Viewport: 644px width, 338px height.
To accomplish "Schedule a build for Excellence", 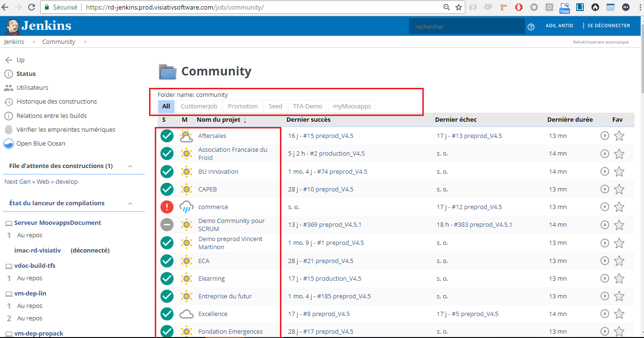I will point(604,314).
